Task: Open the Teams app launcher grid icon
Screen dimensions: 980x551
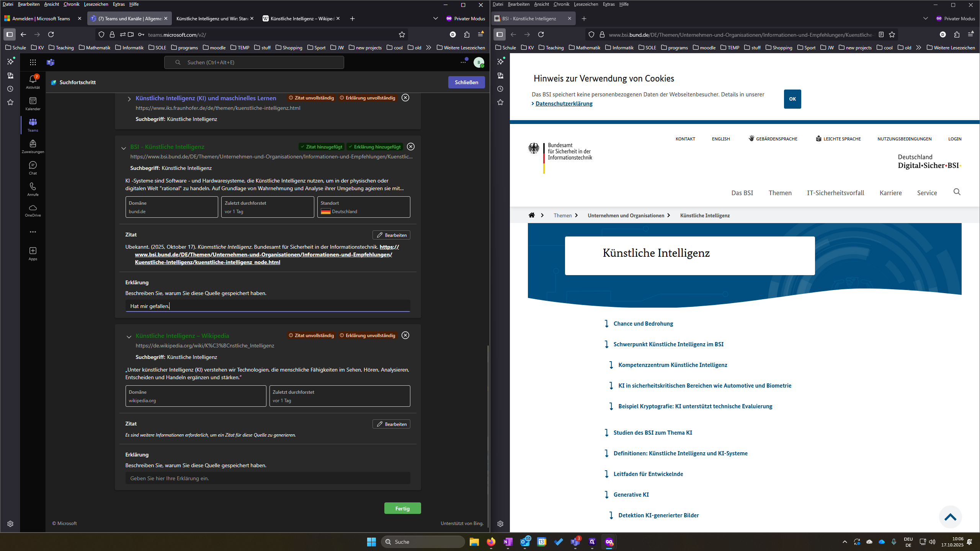Action: coord(33,62)
